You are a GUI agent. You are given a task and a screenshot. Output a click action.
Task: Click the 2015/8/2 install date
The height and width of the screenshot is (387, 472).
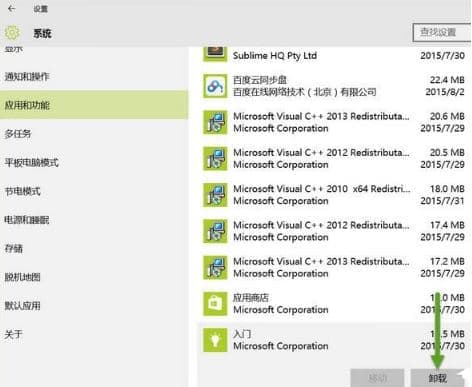point(445,92)
